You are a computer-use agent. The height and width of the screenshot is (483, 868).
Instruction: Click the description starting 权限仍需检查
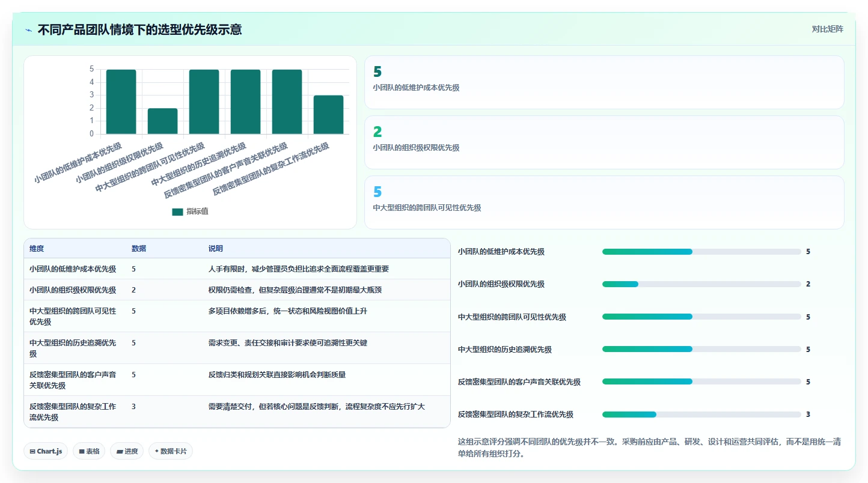[295, 290]
